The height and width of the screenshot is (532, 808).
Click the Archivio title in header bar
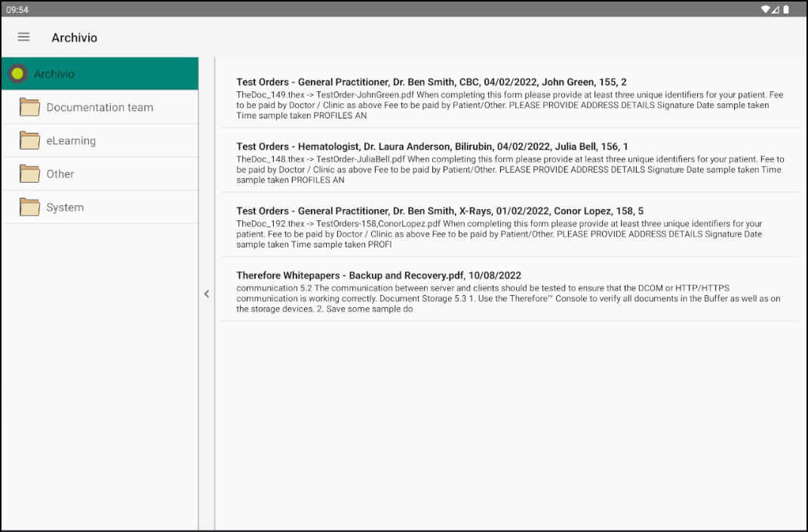click(x=74, y=38)
